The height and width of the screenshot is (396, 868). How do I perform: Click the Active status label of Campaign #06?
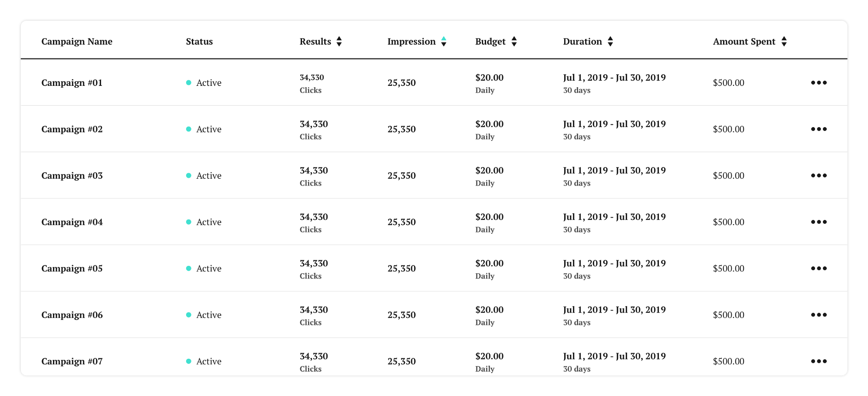point(209,315)
